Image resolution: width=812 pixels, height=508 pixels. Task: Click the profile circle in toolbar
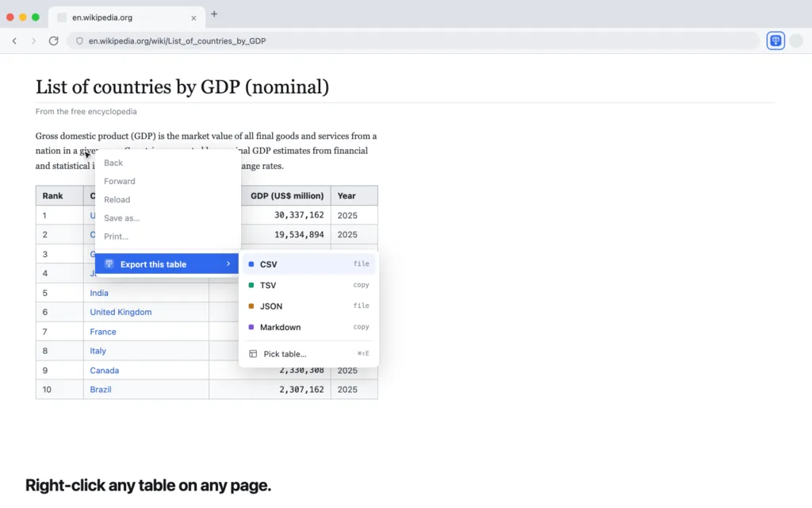coord(796,40)
